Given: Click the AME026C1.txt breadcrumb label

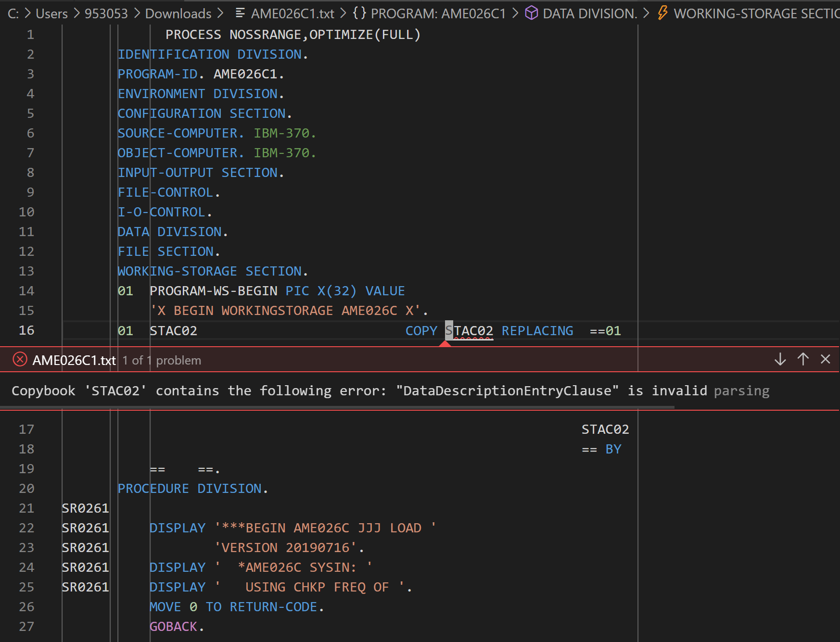Looking at the screenshot, I should point(293,13).
